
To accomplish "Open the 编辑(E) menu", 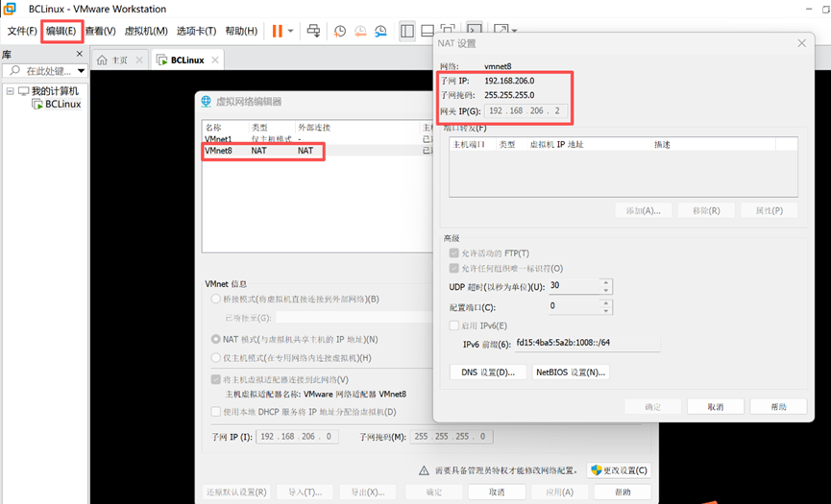I will pos(61,32).
